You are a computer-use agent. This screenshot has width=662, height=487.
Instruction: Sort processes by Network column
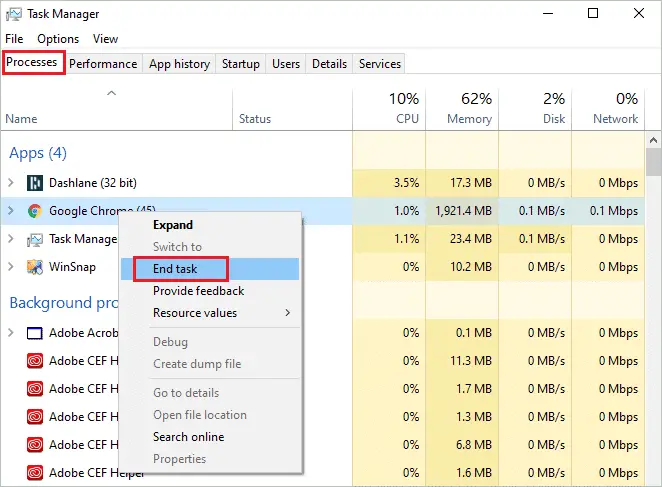608,109
